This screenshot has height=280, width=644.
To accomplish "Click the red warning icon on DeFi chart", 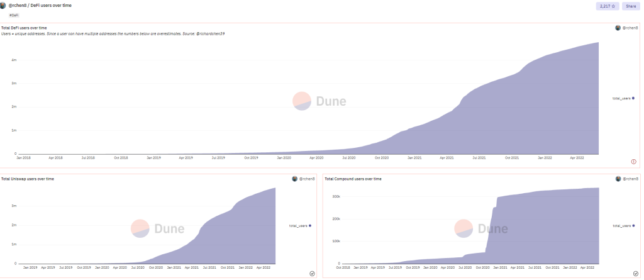I will pyautogui.click(x=633, y=162).
